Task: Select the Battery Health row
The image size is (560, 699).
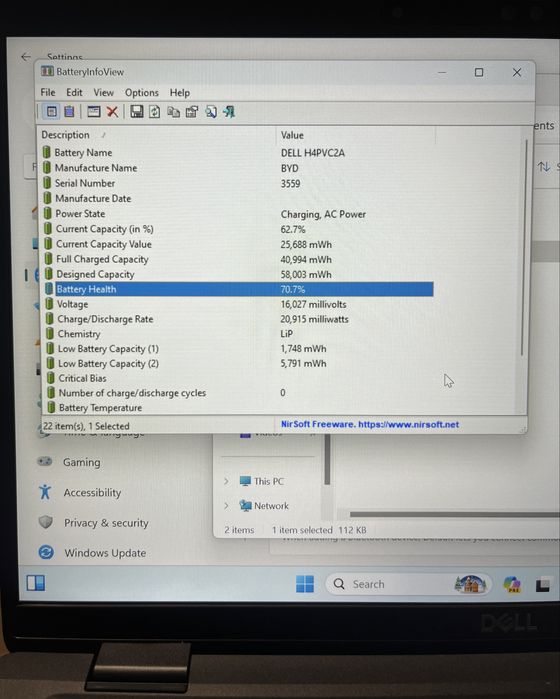Action: point(239,289)
